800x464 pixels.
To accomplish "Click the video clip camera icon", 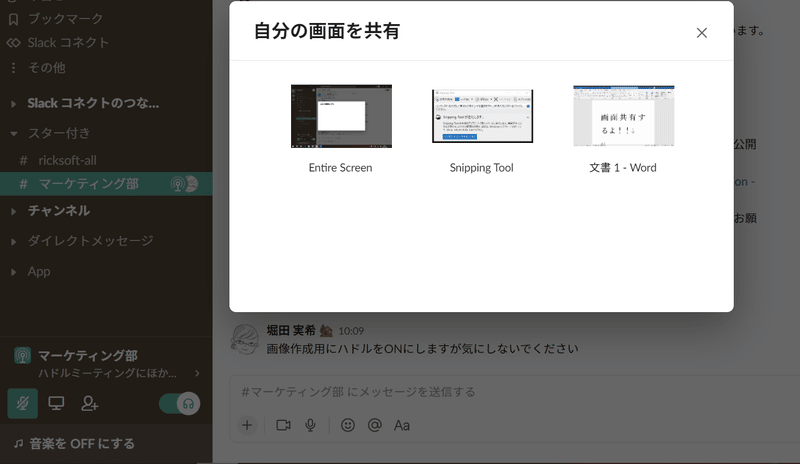I will tap(283, 425).
